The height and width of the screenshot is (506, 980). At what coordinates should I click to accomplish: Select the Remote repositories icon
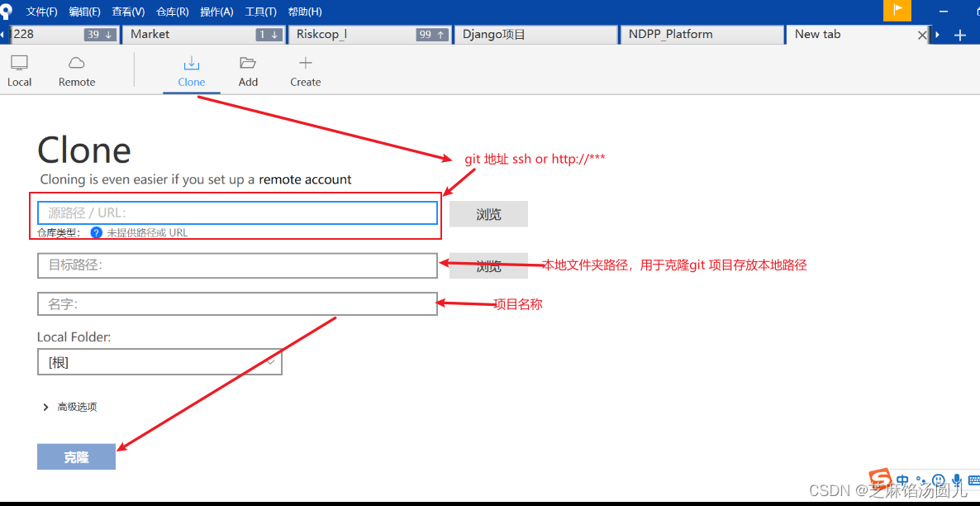click(76, 70)
